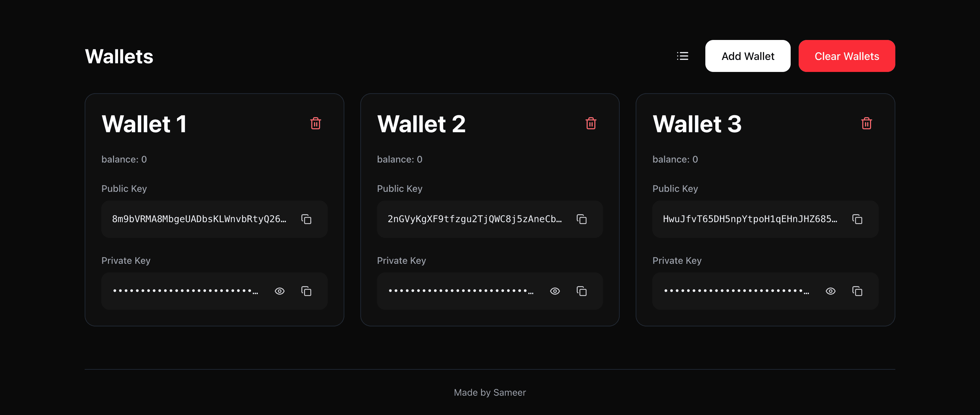Copy Wallet 2 public key
The width and height of the screenshot is (980, 415).
[x=582, y=219]
